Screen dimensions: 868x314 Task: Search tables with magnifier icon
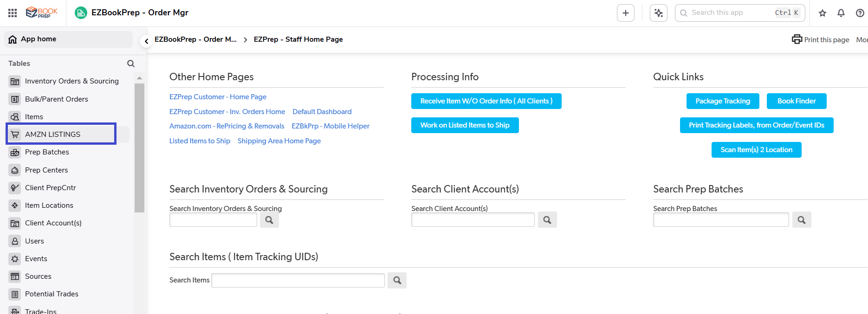(x=131, y=64)
